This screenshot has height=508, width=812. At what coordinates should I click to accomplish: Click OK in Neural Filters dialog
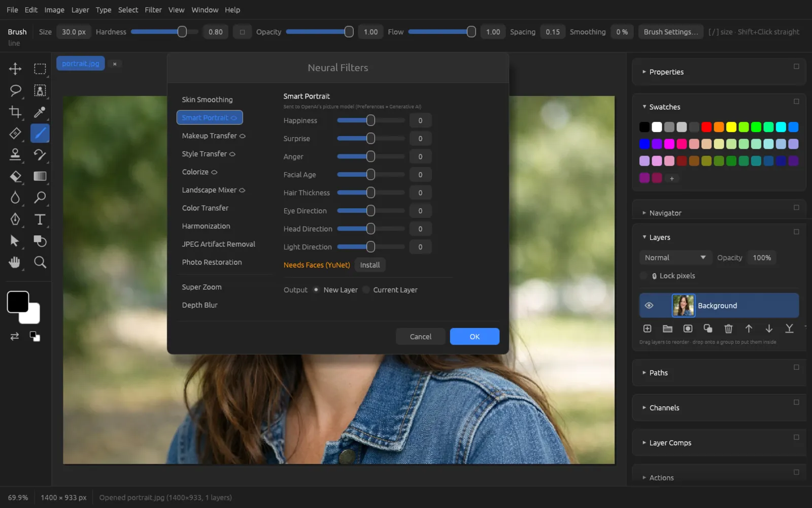click(475, 336)
